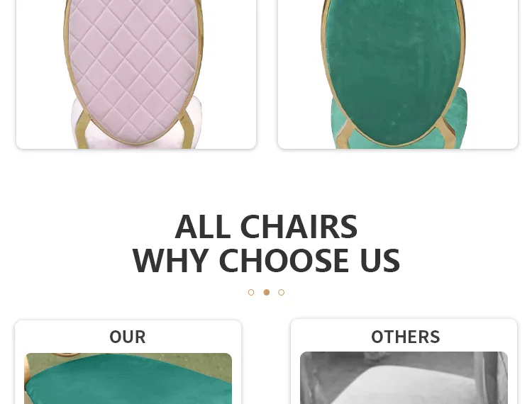Image resolution: width=532 pixels, height=404 pixels.
Task: Select the third carousel dot indicator
Action: point(282,292)
